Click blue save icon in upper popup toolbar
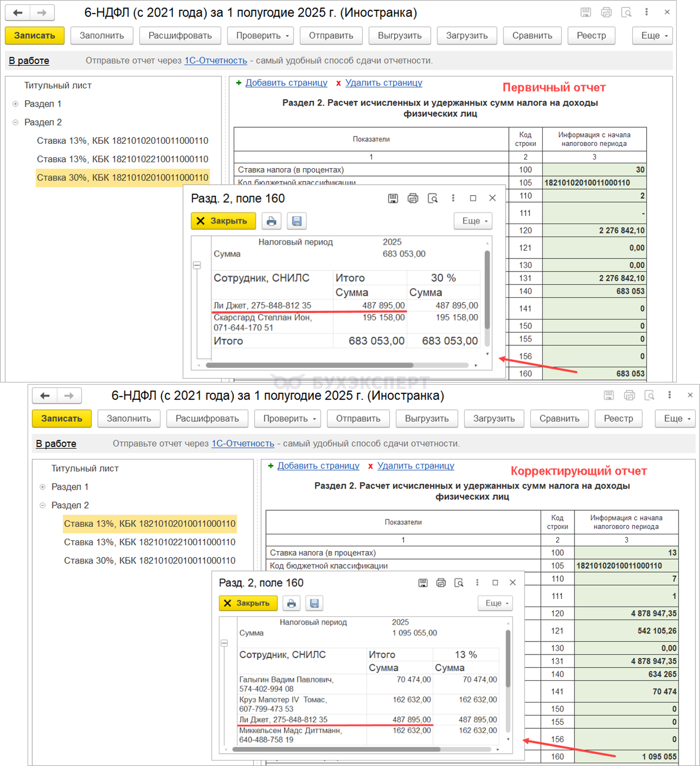The height and width of the screenshot is (766, 700). [297, 221]
